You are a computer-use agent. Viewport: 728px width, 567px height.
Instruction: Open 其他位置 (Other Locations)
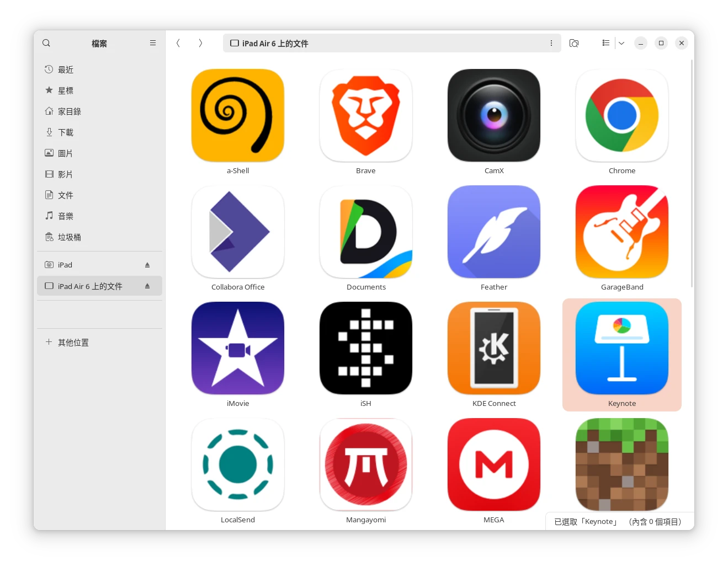coord(99,342)
